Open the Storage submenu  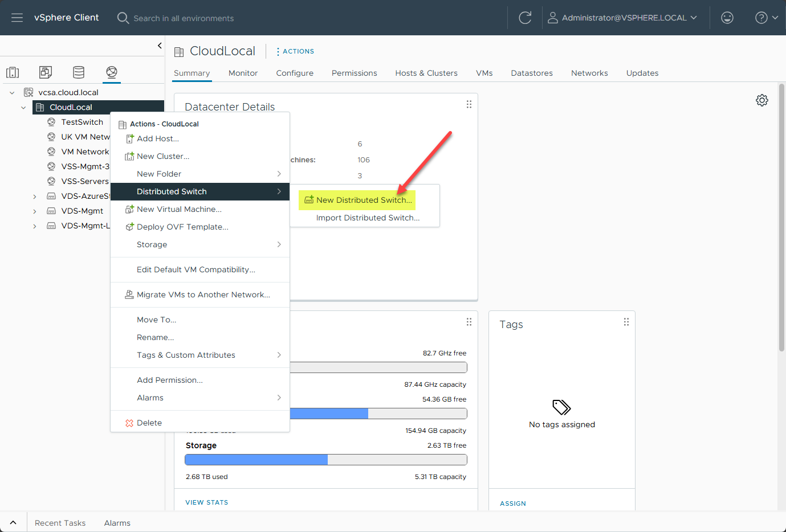click(200, 244)
